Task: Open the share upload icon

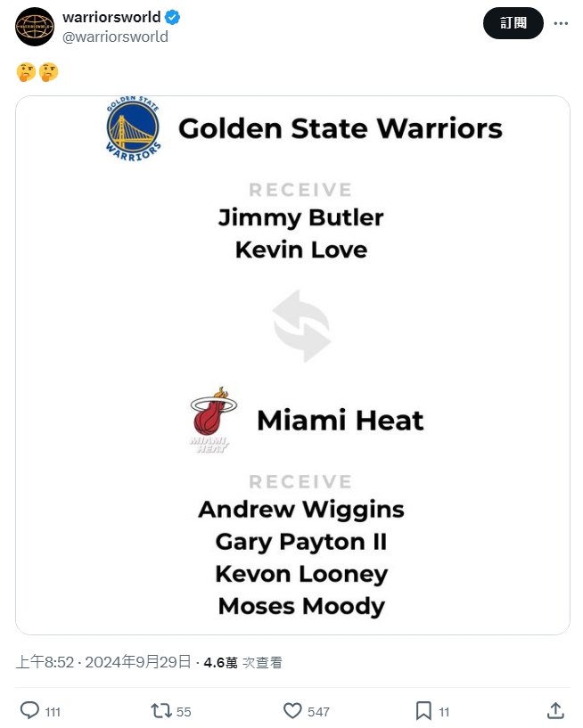Action: (x=555, y=710)
